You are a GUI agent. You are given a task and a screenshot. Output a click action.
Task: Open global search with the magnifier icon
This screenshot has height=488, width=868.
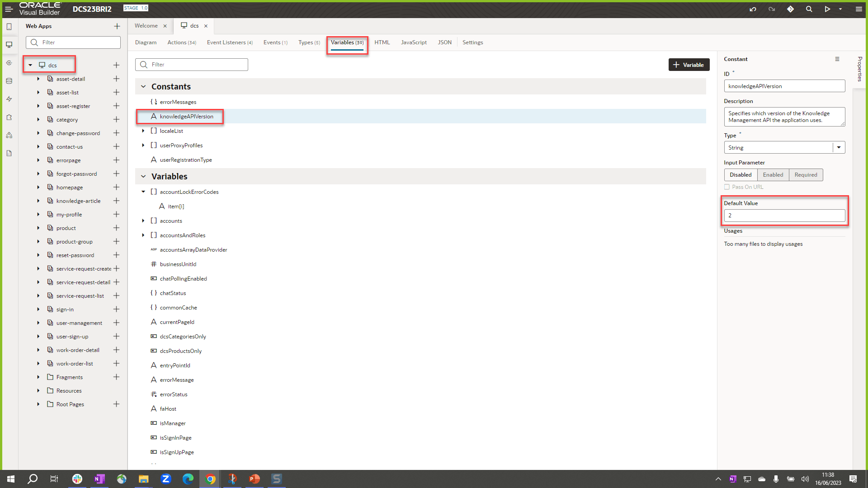(809, 9)
